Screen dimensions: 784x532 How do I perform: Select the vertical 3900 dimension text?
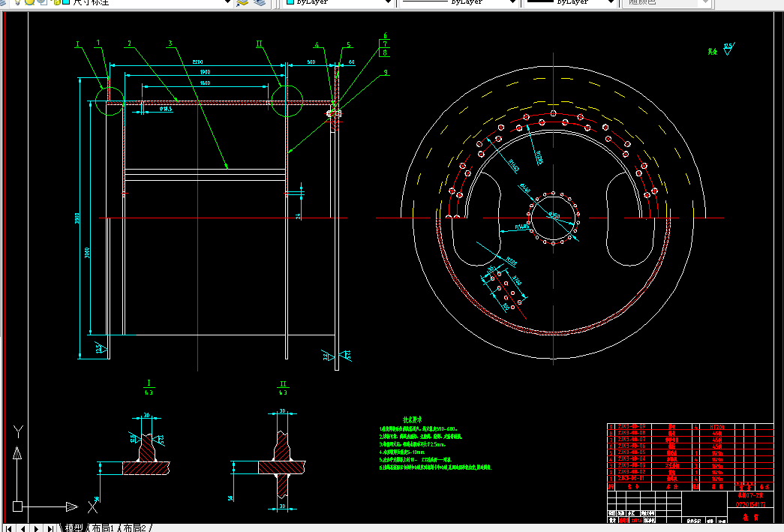click(x=77, y=218)
